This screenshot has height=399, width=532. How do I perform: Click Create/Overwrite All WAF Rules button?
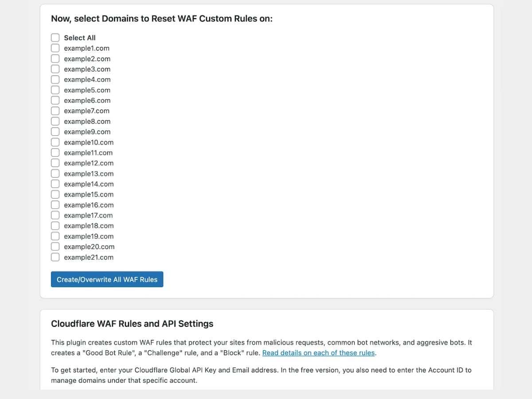pos(107,279)
